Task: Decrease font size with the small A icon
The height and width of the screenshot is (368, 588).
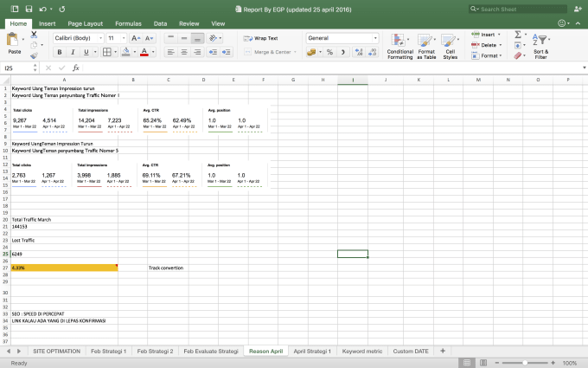Action: point(149,38)
